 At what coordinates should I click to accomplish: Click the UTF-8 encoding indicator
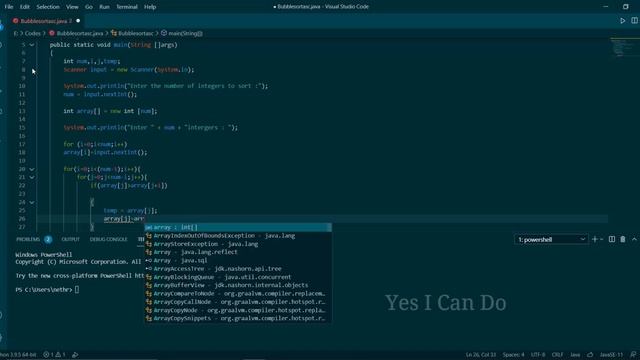(x=538, y=355)
